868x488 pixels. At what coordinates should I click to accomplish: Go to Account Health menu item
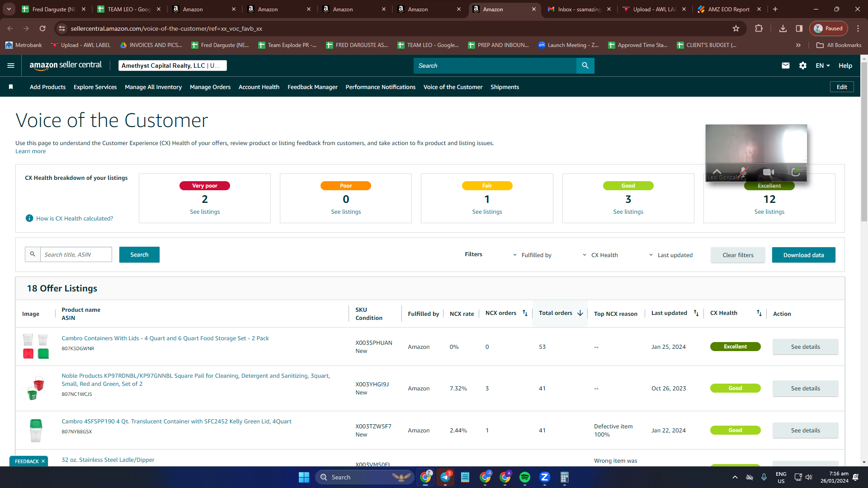(x=259, y=87)
